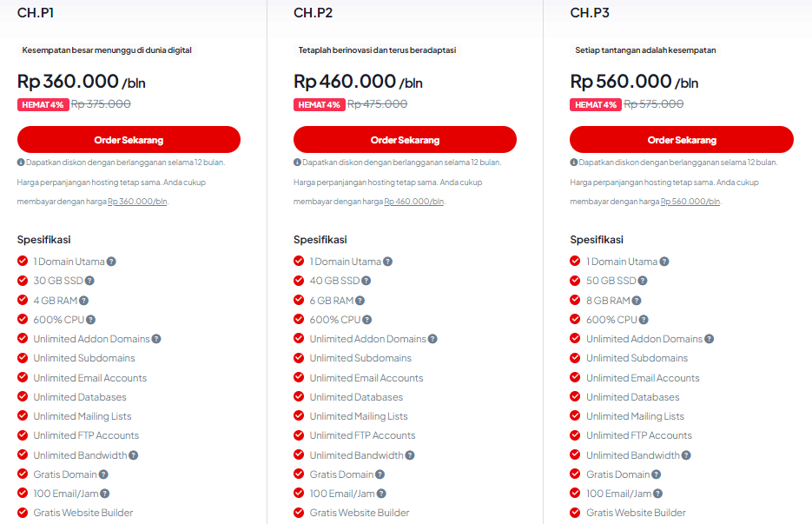The height and width of the screenshot is (524, 812).
Task: Click help icon beside CH.P1 Gratis Domain
Action: 103,474
